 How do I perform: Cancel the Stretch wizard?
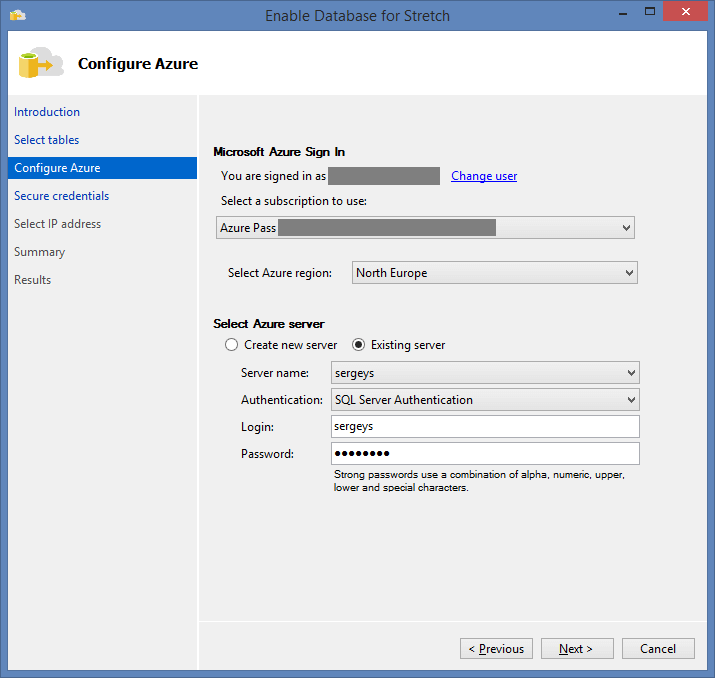658,648
